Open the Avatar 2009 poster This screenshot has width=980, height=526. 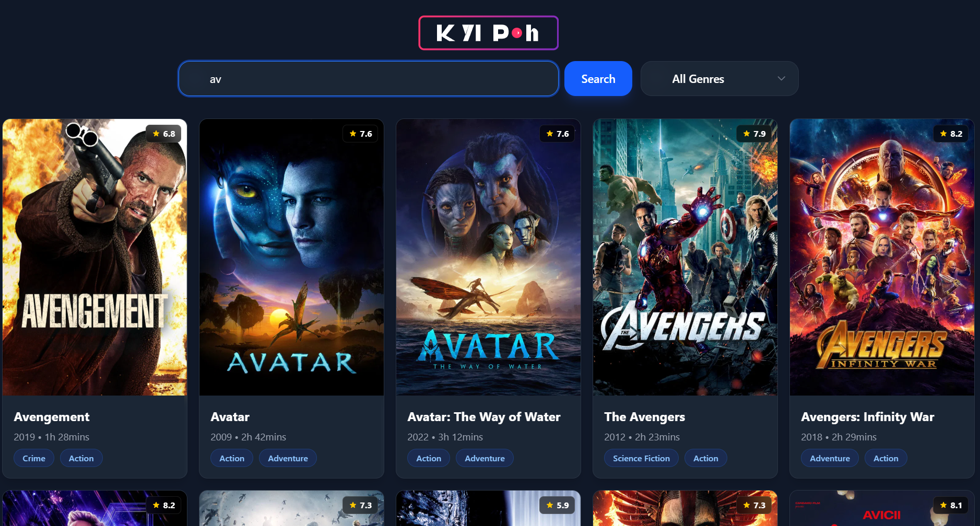pos(291,257)
